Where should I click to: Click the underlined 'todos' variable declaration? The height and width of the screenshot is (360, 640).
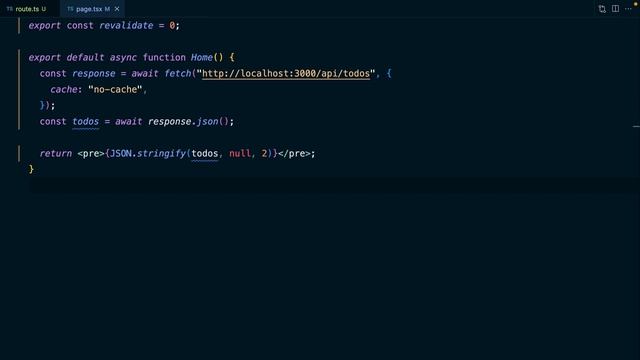(x=85, y=122)
